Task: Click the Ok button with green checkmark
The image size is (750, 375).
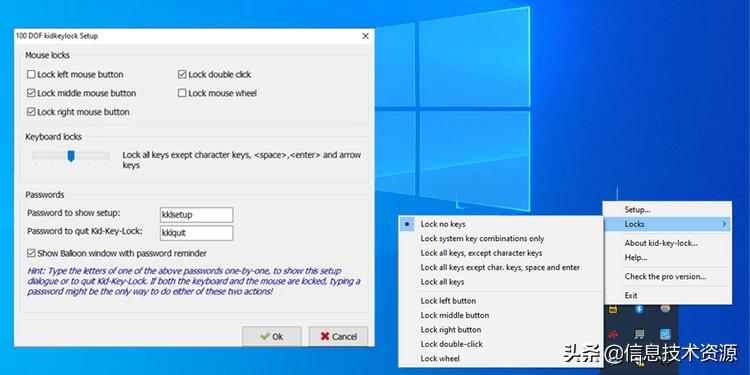Action: [272, 337]
